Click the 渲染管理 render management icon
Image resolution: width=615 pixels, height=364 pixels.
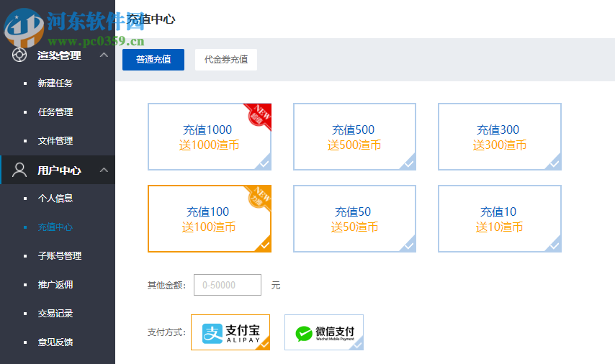pyautogui.click(x=19, y=55)
